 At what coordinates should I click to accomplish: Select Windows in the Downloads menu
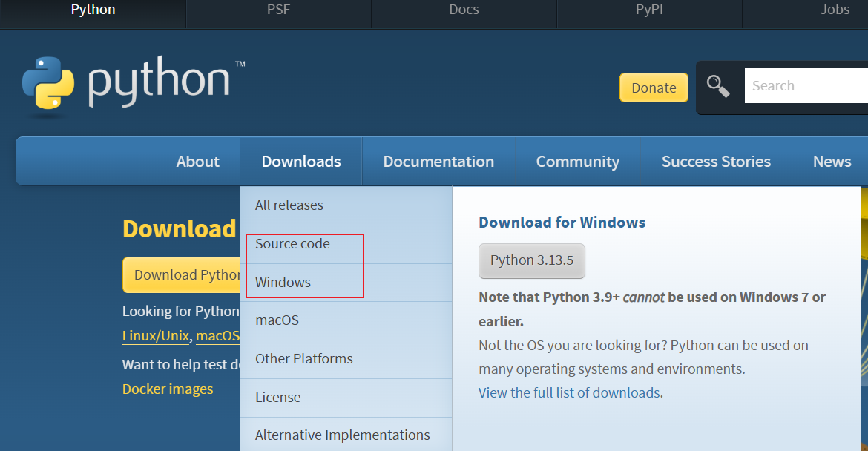pos(283,283)
